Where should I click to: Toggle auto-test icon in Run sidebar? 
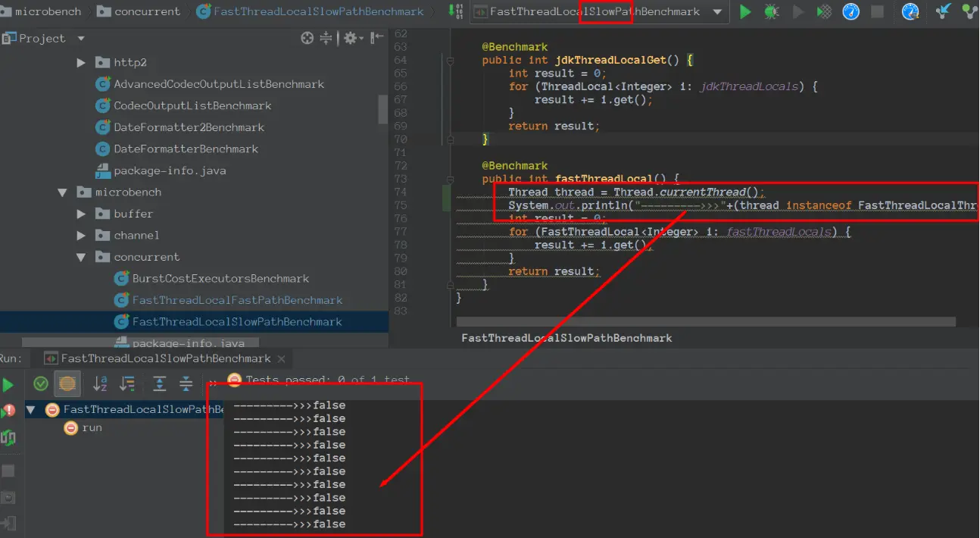(x=8, y=437)
